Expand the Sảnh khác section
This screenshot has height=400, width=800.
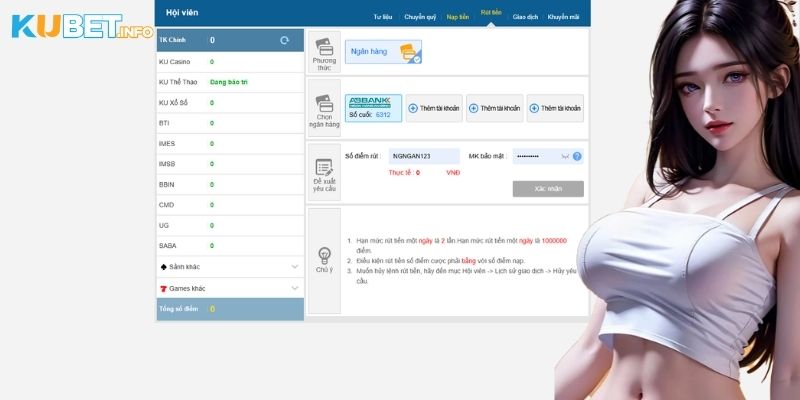point(294,267)
